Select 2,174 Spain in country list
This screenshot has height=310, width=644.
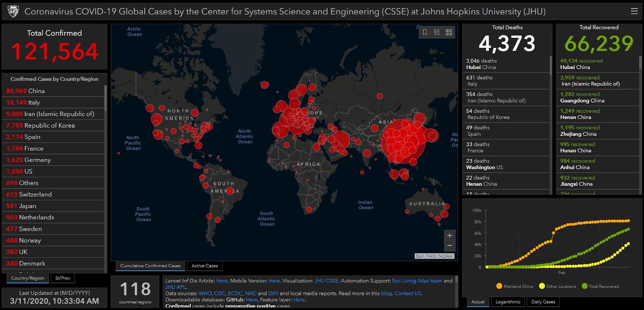point(53,137)
